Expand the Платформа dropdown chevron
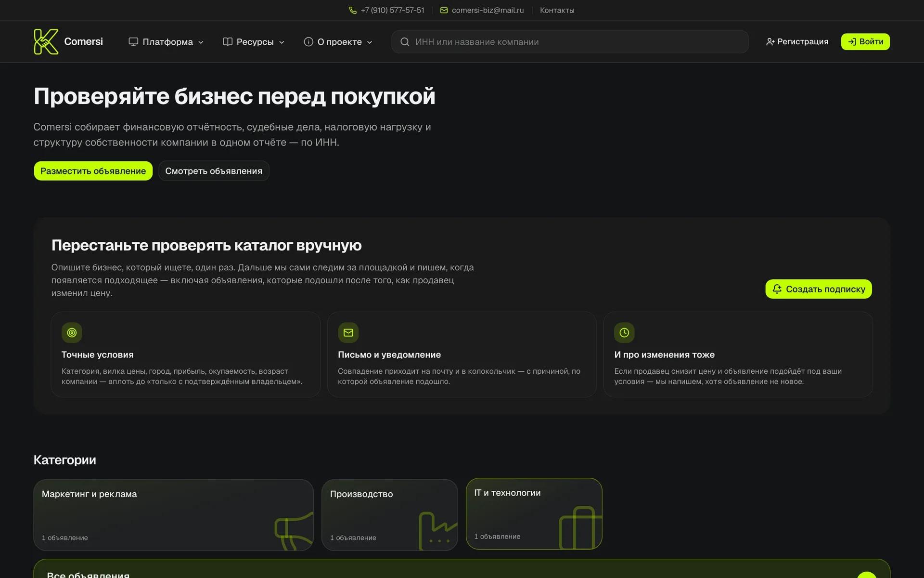924x578 pixels. 201,42
